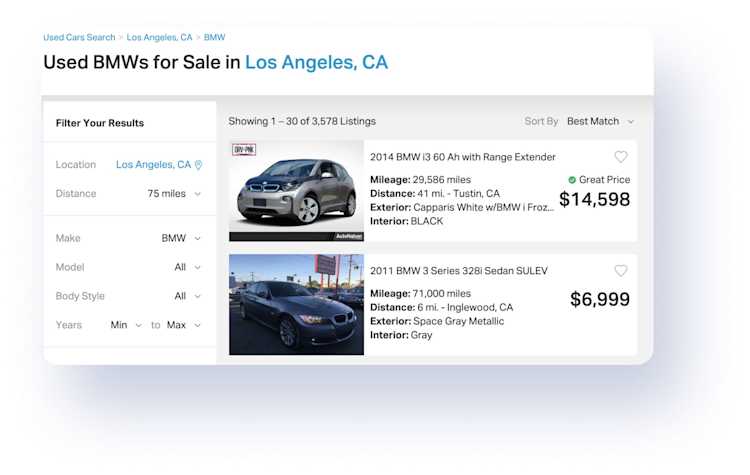
Task: Favorite the 2014 BMW i3 listing heart
Action: tap(620, 156)
